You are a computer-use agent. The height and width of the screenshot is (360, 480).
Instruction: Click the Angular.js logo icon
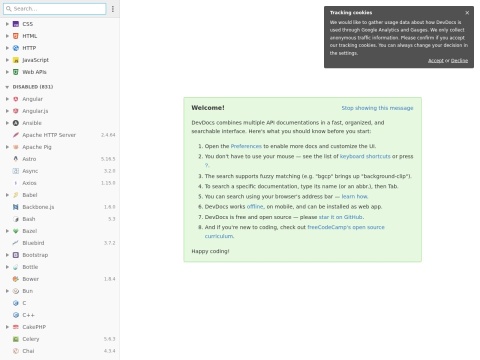(16, 111)
